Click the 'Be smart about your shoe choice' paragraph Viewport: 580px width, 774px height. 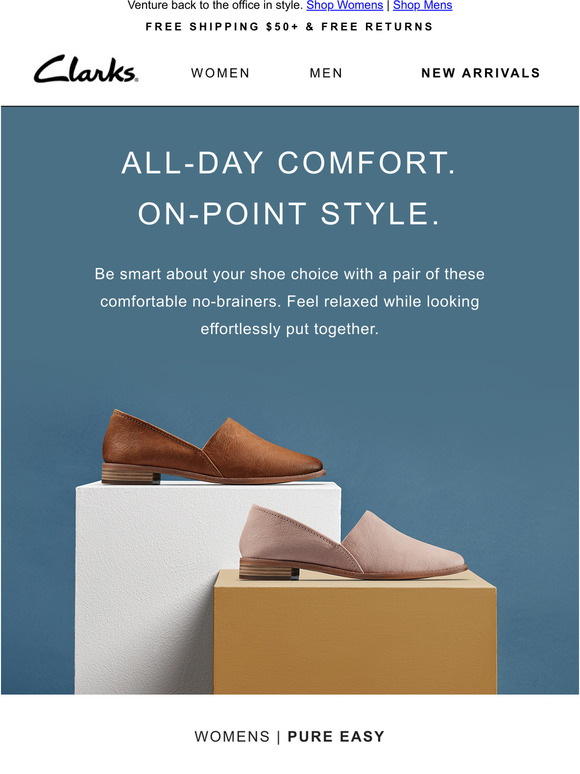pyautogui.click(x=289, y=301)
